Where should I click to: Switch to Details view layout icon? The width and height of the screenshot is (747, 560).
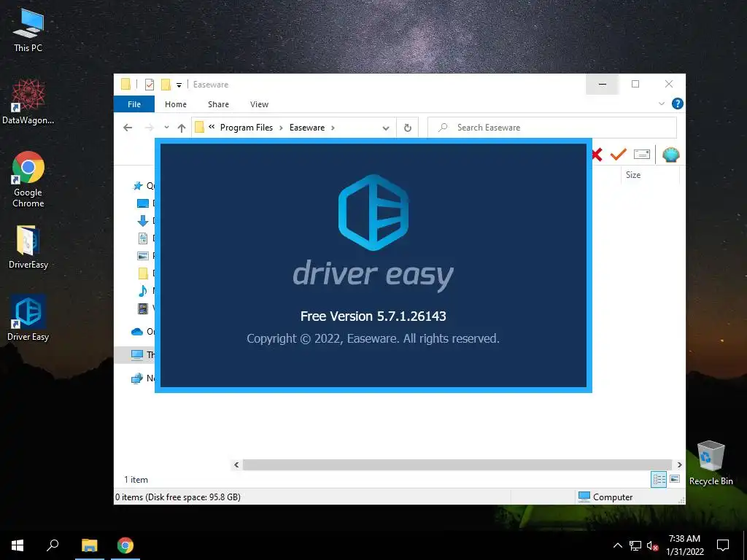pyautogui.click(x=659, y=479)
